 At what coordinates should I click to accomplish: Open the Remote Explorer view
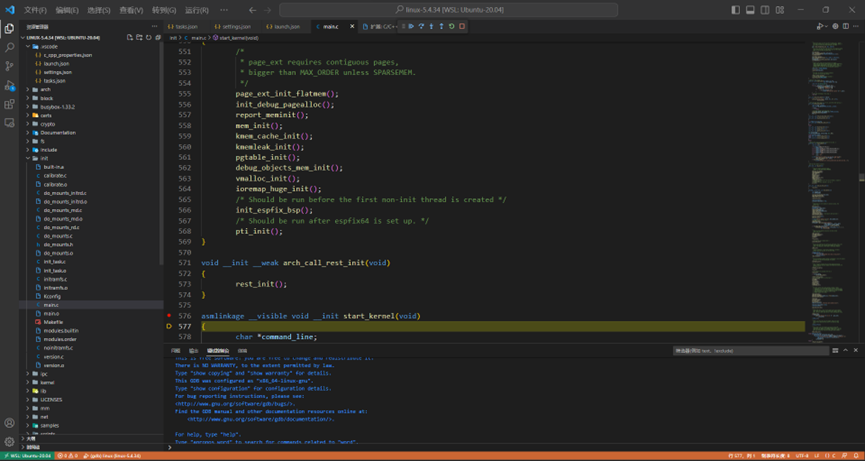coord(10,123)
